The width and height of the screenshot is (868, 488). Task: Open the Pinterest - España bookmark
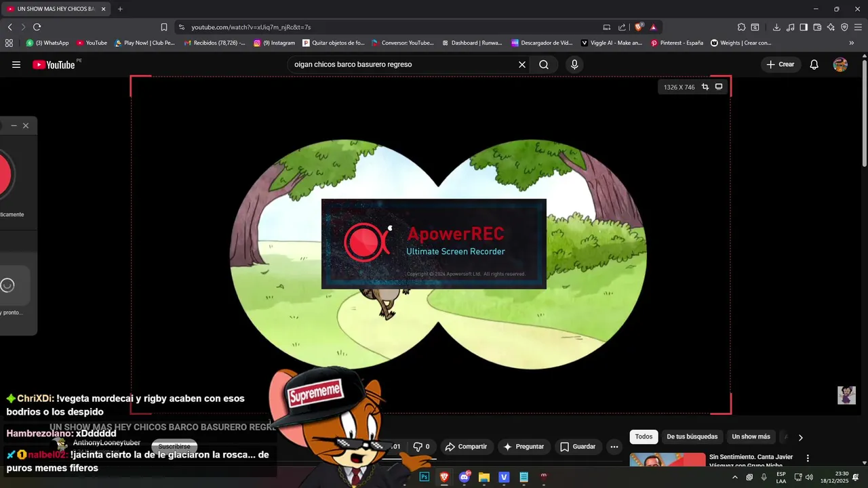coord(677,43)
